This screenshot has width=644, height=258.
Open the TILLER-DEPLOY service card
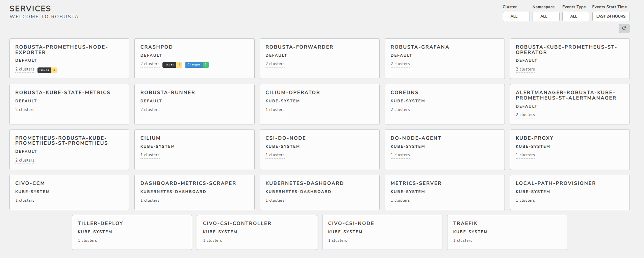pos(132,232)
